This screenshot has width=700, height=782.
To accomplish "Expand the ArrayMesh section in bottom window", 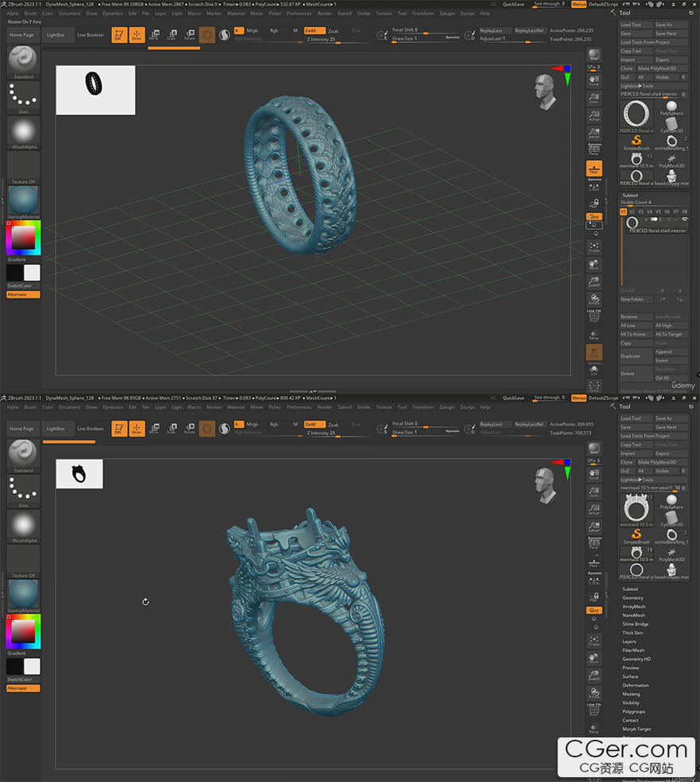I will coord(634,606).
